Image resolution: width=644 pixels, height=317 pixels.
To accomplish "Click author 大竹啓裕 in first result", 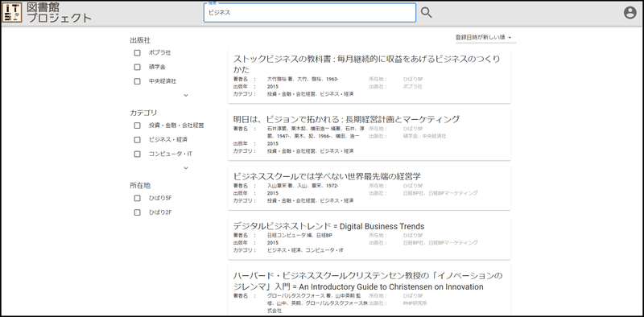I will [x=303, y=79].
